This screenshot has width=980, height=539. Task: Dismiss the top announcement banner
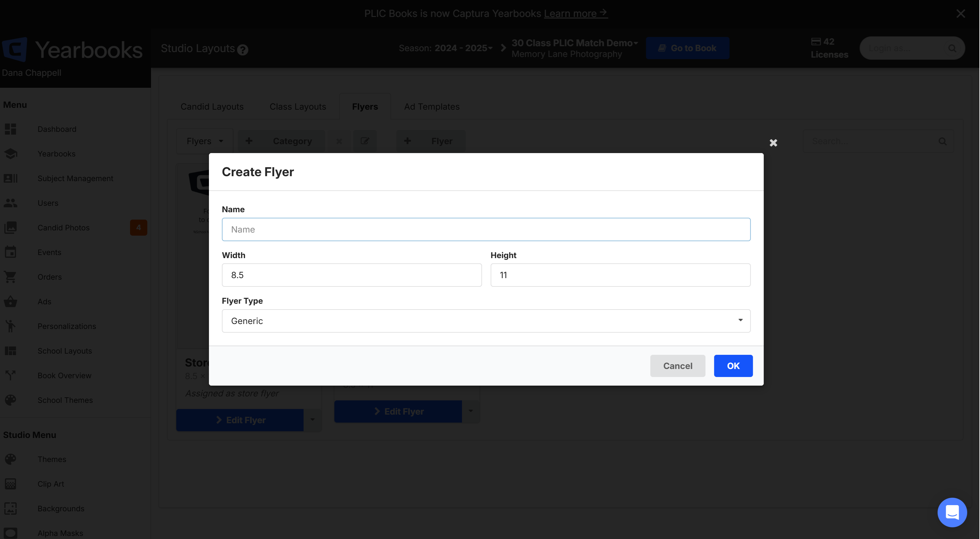click(x=961, y=14)
